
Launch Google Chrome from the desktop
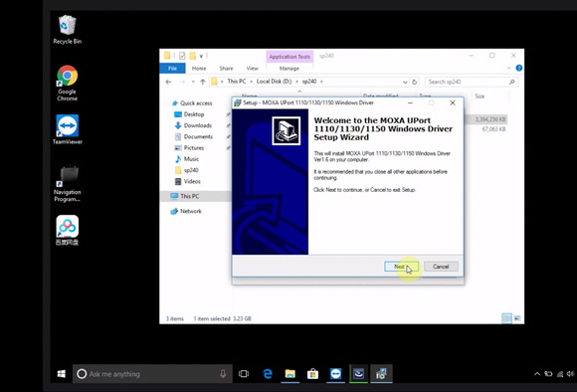pos(68,83)
